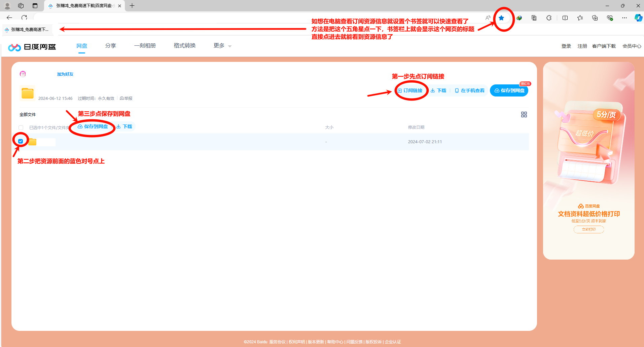
Task: Open browser essentials heart icon
Action: pos(610,18)
